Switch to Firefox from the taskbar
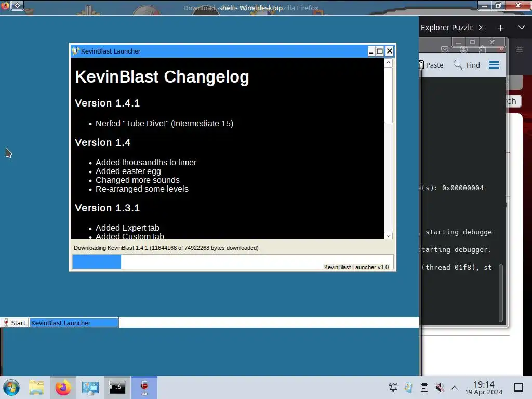 [63, 388]
